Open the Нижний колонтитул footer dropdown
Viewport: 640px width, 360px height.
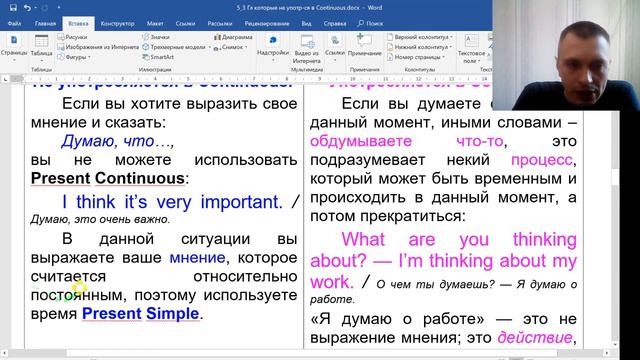click(419, 47)
